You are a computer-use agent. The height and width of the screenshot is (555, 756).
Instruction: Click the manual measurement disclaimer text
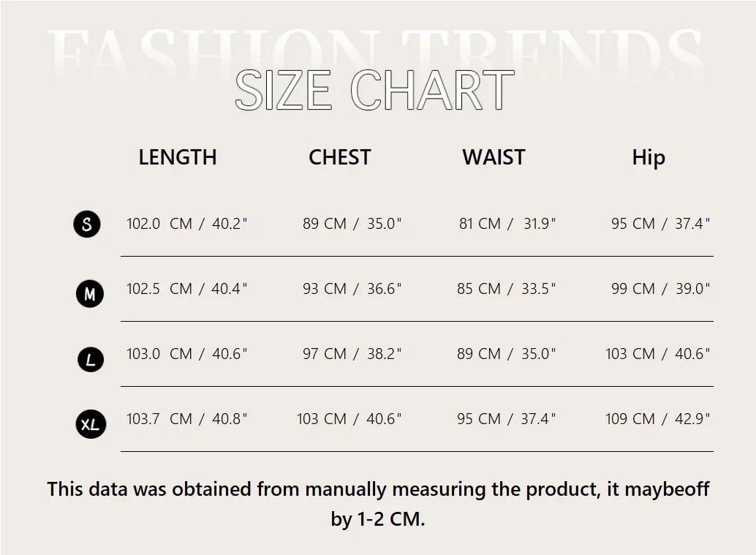(378, 504)
